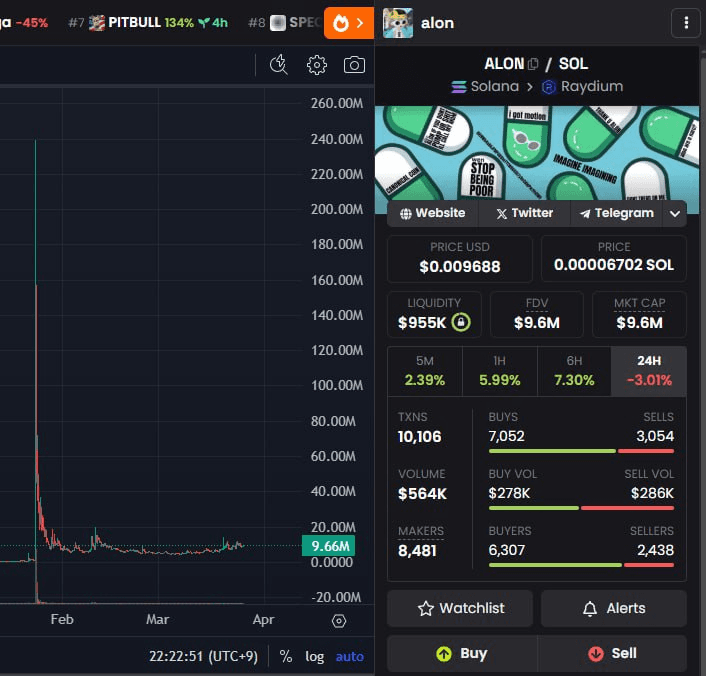
Task: Click the SELLERS 2,438 value
Action: pyautogui.click(x=655, y=550)
